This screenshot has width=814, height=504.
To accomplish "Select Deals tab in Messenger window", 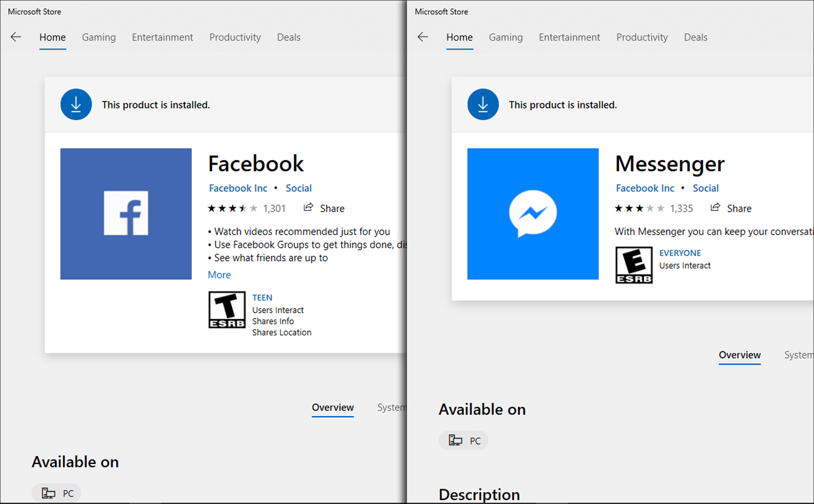I will [x=696, y=37].
